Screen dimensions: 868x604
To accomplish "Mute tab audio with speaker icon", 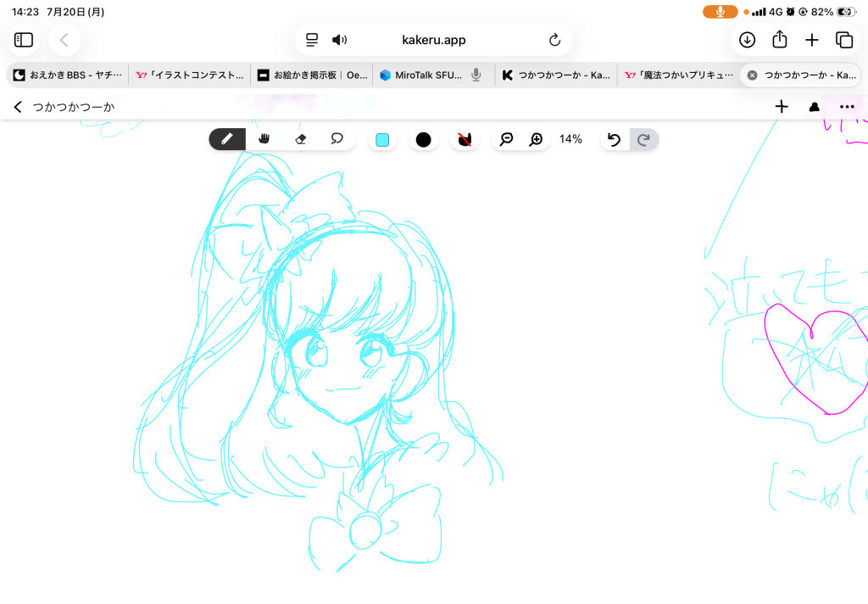I will [339, 40].
